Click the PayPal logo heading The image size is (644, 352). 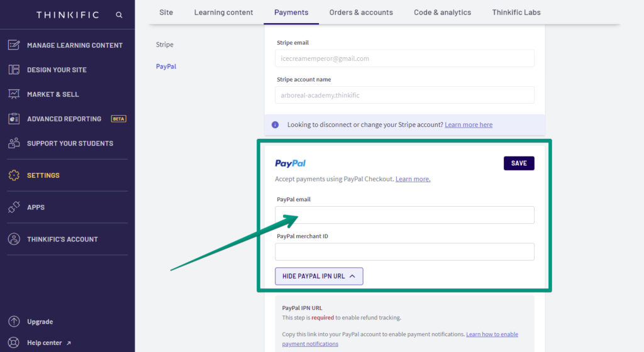click(291, 163)
